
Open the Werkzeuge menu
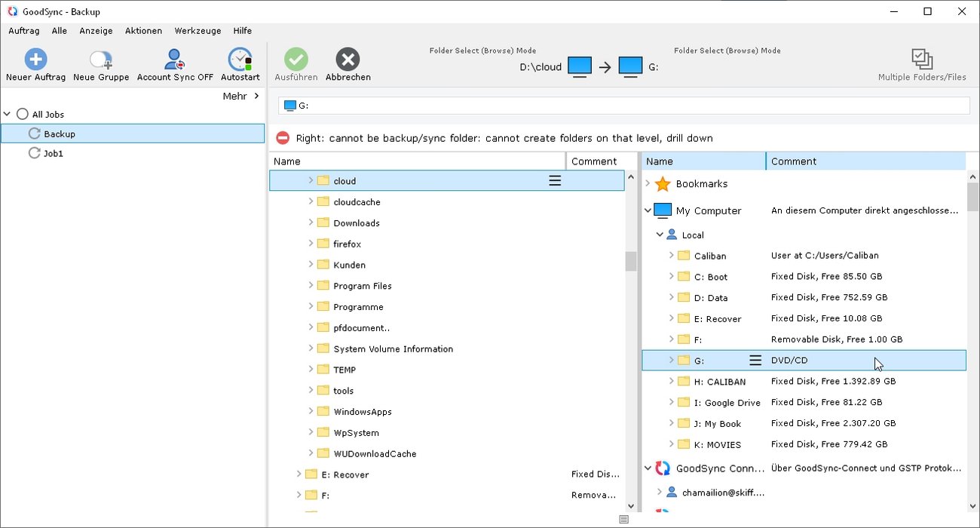click(198, 31)
